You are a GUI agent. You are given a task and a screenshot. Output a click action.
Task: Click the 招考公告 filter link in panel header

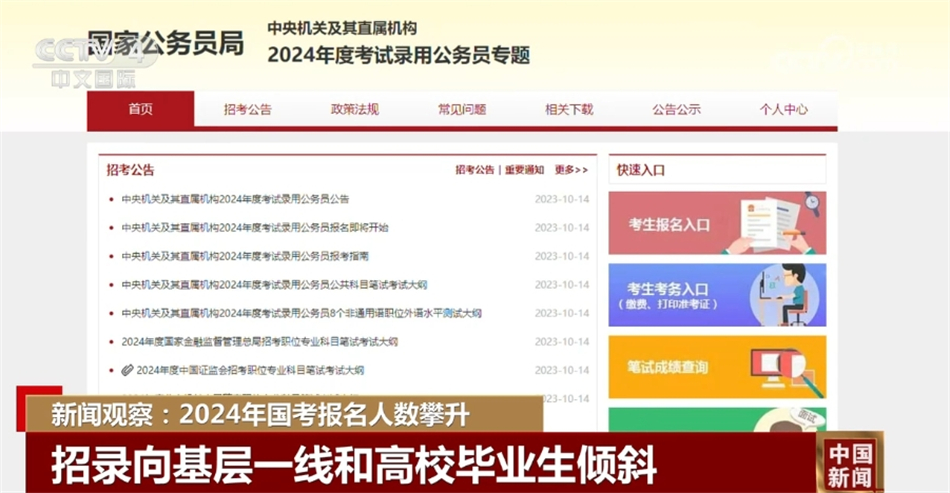(x=475, y=170)
